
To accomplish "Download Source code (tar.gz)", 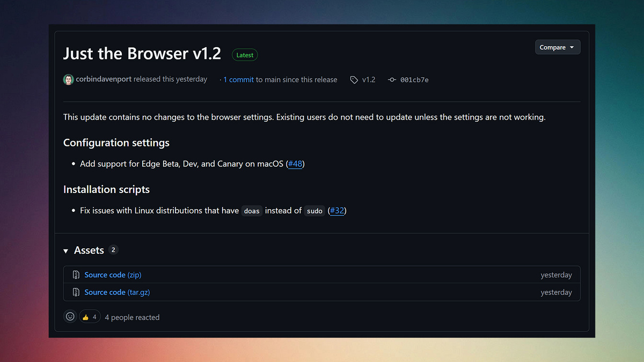I will (117, 292).
